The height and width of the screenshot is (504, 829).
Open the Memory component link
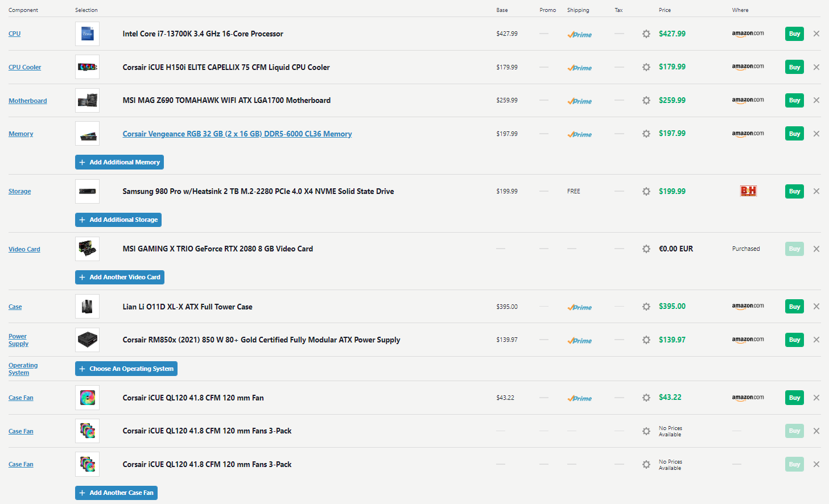20,134
